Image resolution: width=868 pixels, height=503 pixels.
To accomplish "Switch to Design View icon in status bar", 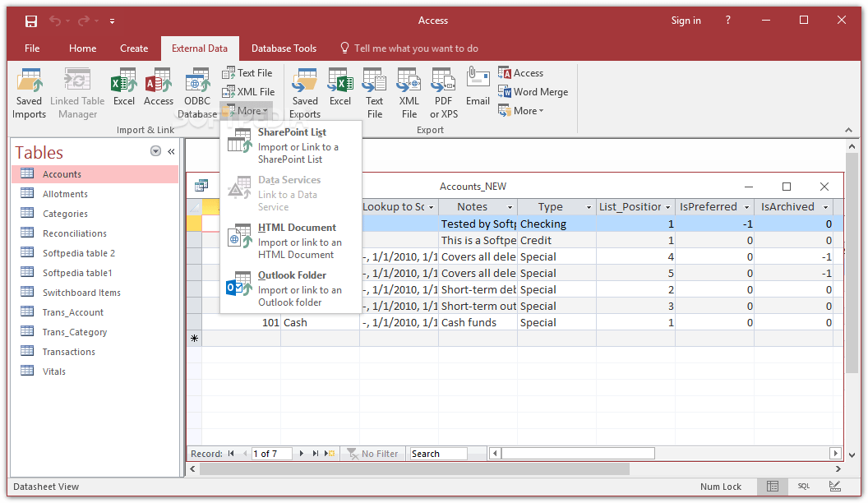I will [x=835, y=487].
